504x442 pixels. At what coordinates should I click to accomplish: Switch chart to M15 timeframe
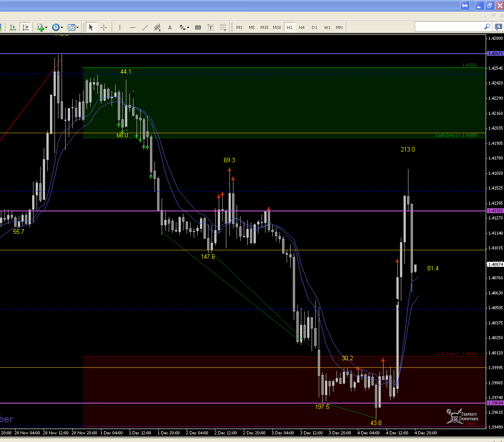pos(264,27)
